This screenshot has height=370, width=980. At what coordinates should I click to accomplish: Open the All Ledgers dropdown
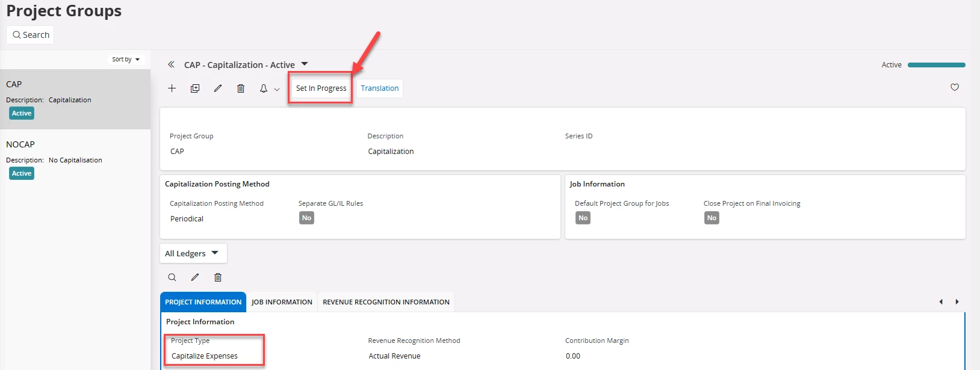click(x=193, y=253)
